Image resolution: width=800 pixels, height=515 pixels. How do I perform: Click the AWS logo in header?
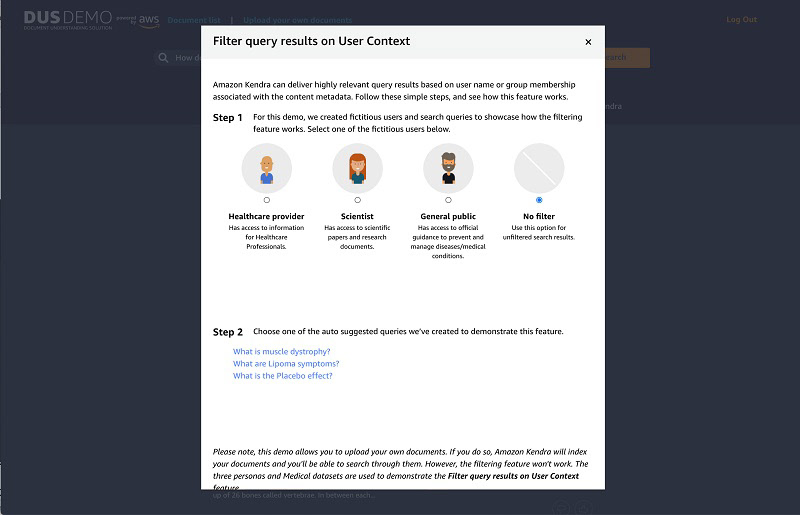coord(148,20)
